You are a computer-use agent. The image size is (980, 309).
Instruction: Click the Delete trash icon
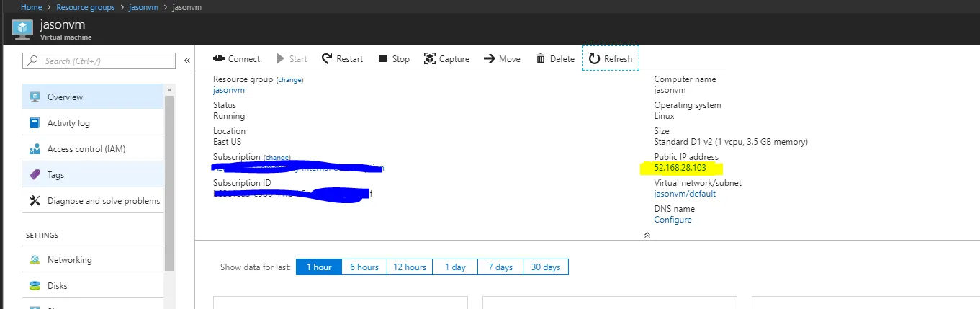pos(541,59)
